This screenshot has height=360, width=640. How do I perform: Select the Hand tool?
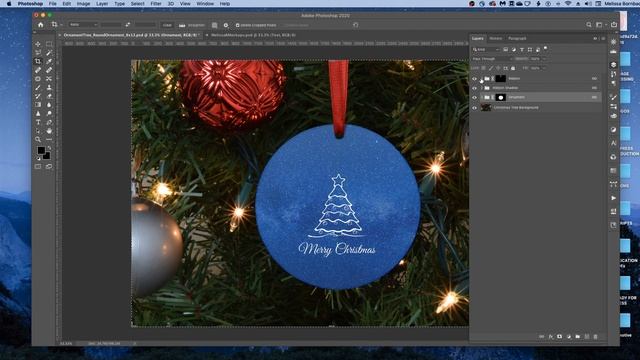pos(49,131)
